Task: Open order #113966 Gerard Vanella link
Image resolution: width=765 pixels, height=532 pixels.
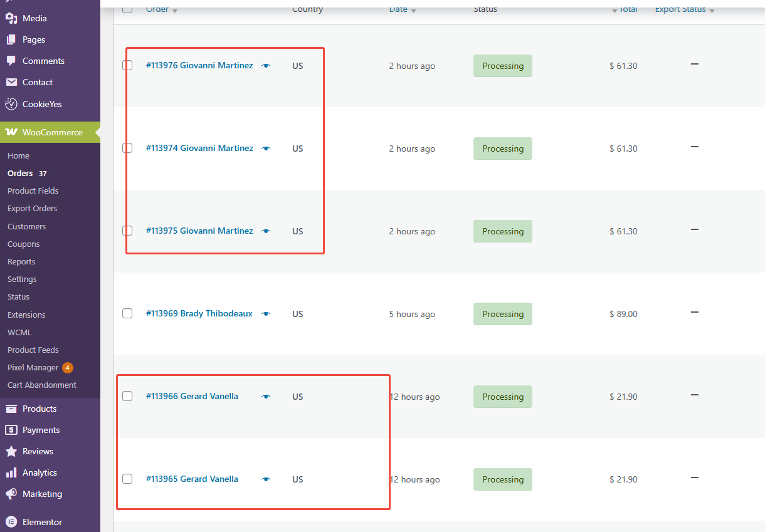Action: point(192,396)
